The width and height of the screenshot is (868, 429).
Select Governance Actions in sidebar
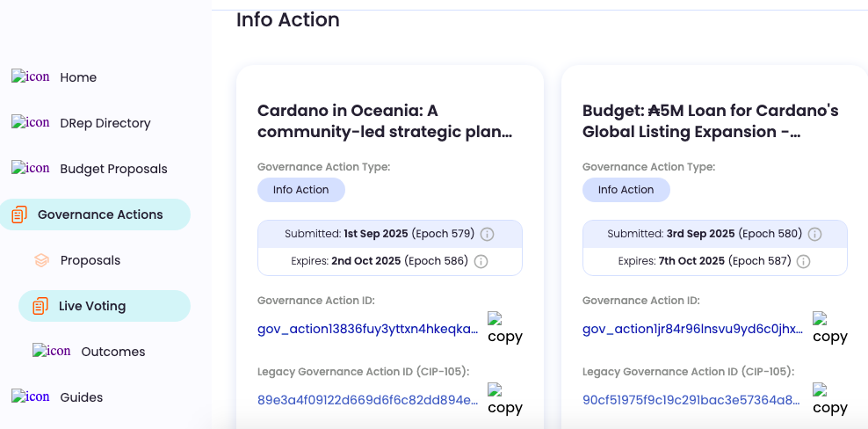[95, 214]
